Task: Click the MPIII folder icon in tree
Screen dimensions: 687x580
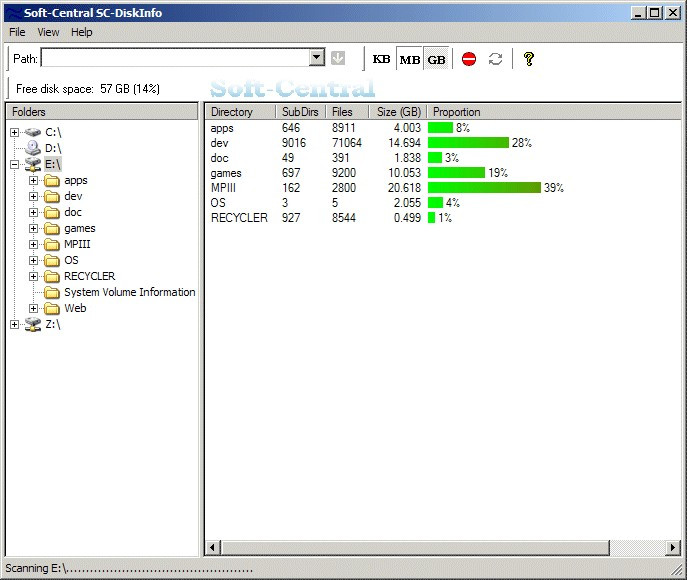Action: click(x=52, y=244)
